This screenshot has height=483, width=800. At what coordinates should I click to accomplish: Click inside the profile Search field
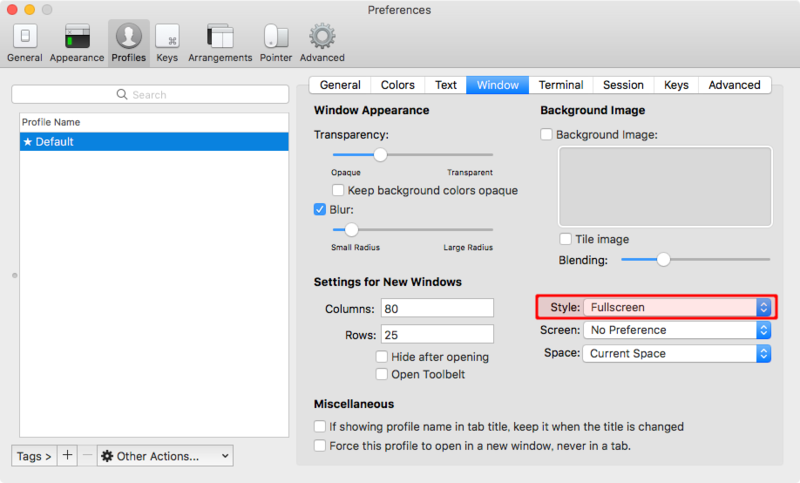point(150,94)
